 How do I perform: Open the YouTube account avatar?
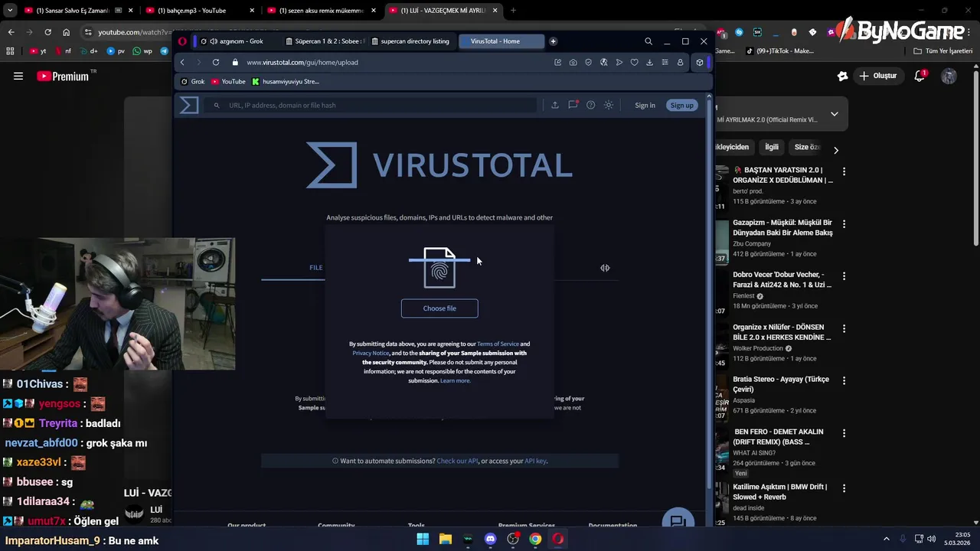point(949,76)
